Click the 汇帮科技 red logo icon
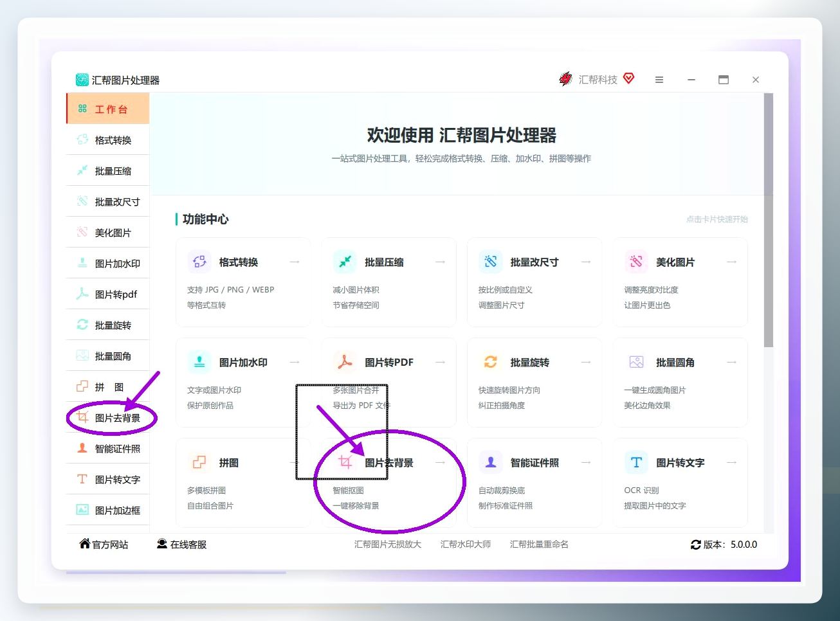 pyautogui.click(x=565, y=79)
